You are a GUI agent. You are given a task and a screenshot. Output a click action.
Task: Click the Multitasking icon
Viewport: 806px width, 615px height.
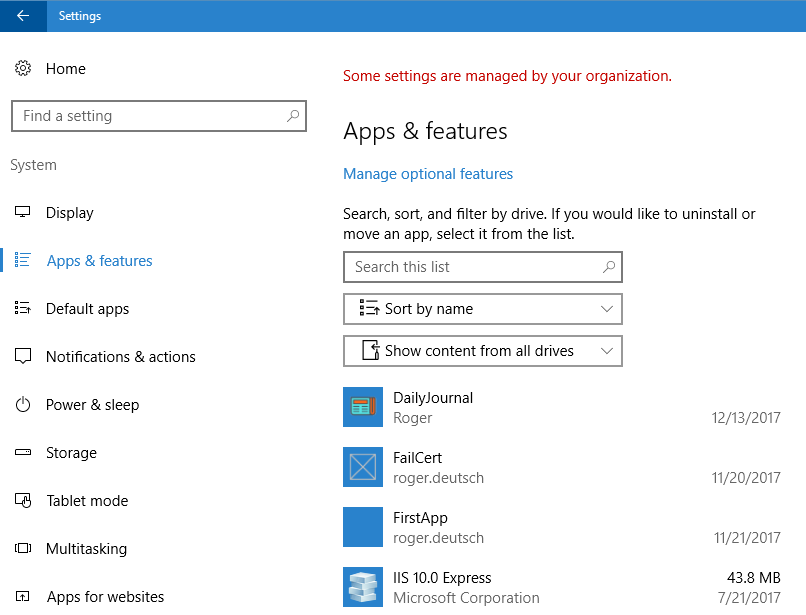(23, 548)
